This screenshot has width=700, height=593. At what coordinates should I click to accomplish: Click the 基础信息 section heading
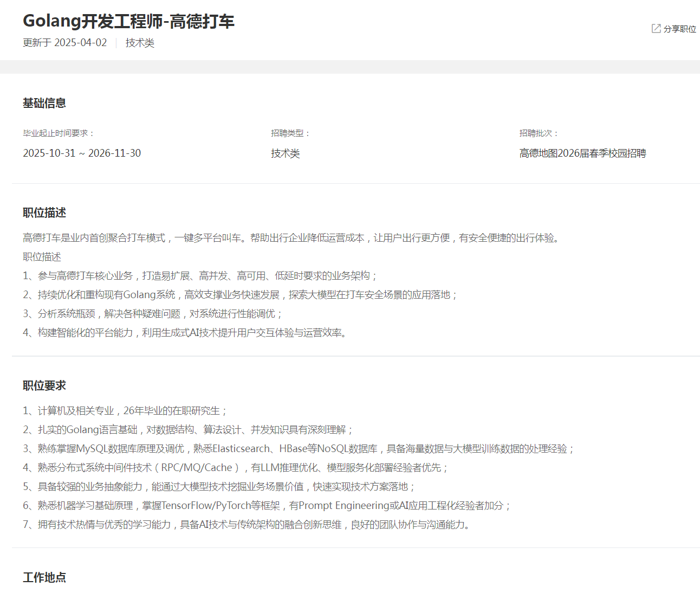44,103
